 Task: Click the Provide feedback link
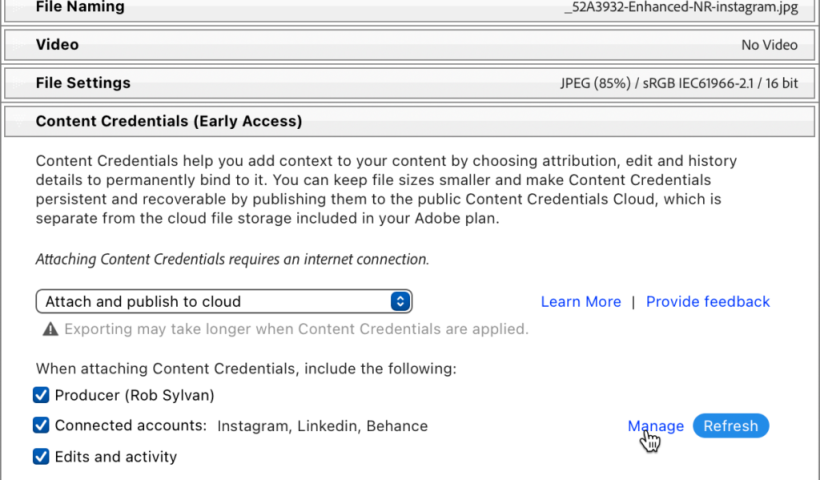click(x=707, y=301)
